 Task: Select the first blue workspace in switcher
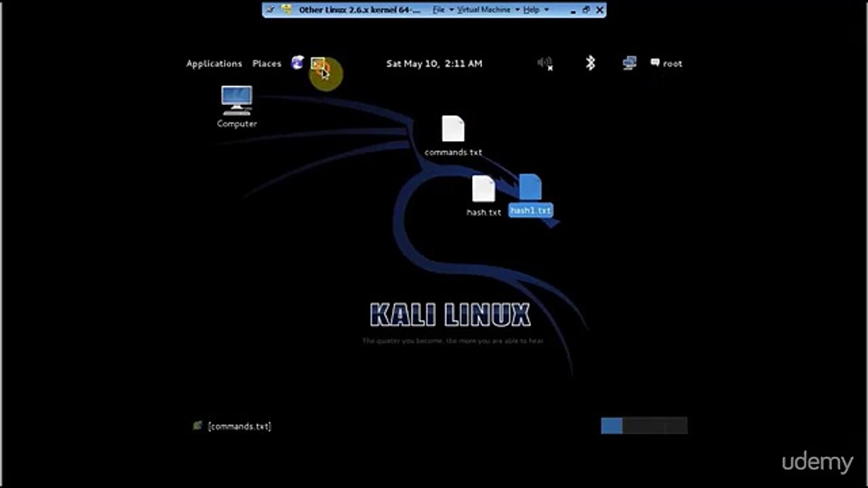(612, 425)
